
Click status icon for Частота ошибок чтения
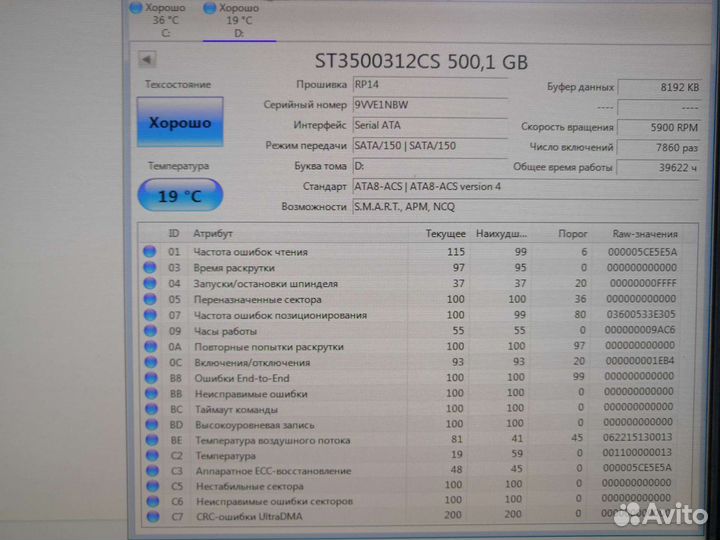click(149, 252)
